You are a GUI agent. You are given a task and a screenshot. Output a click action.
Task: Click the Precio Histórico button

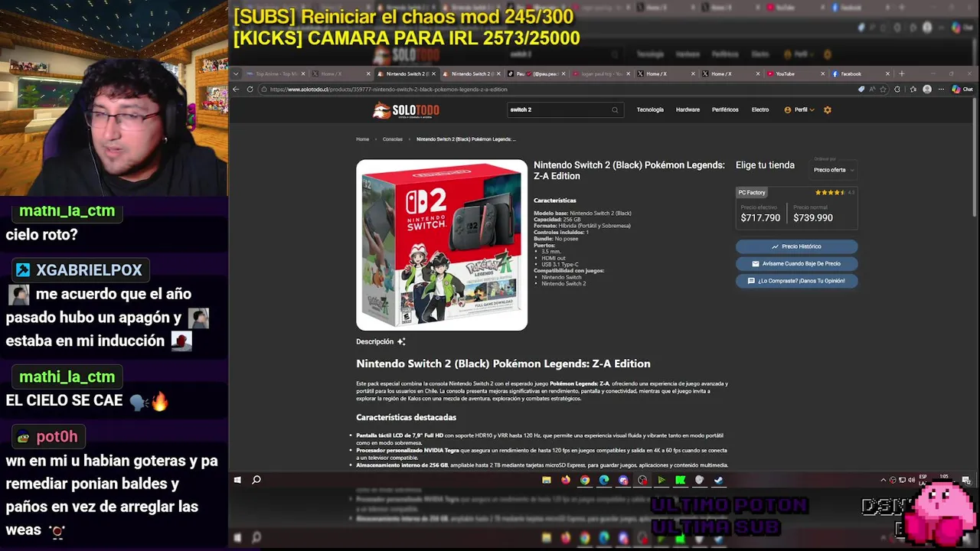tap(796, 246)
